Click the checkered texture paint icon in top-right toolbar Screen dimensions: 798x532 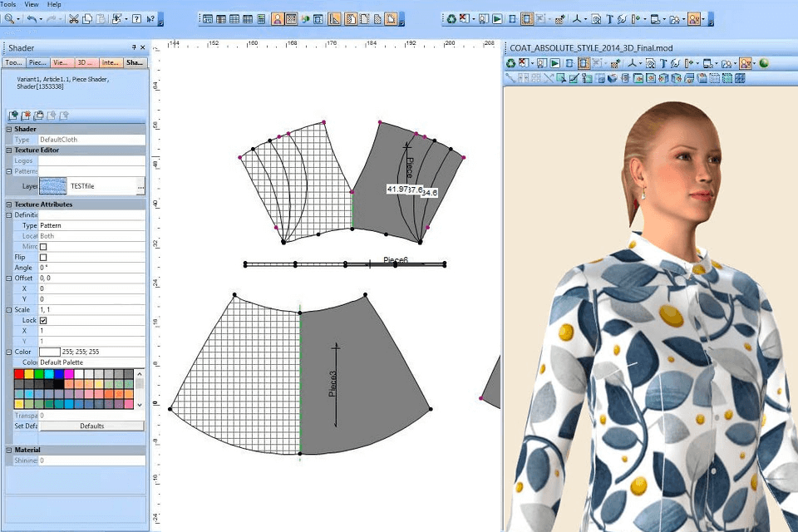point(559,20)
